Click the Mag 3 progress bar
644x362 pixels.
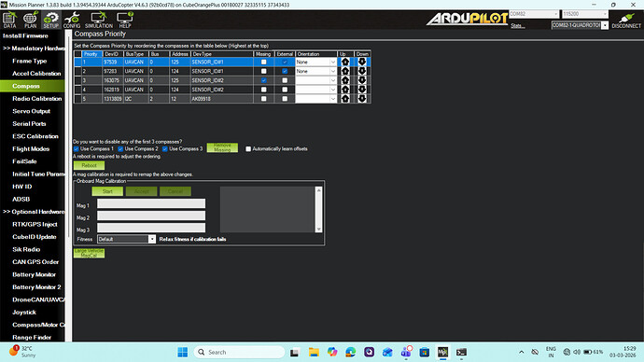pos(151,228)
